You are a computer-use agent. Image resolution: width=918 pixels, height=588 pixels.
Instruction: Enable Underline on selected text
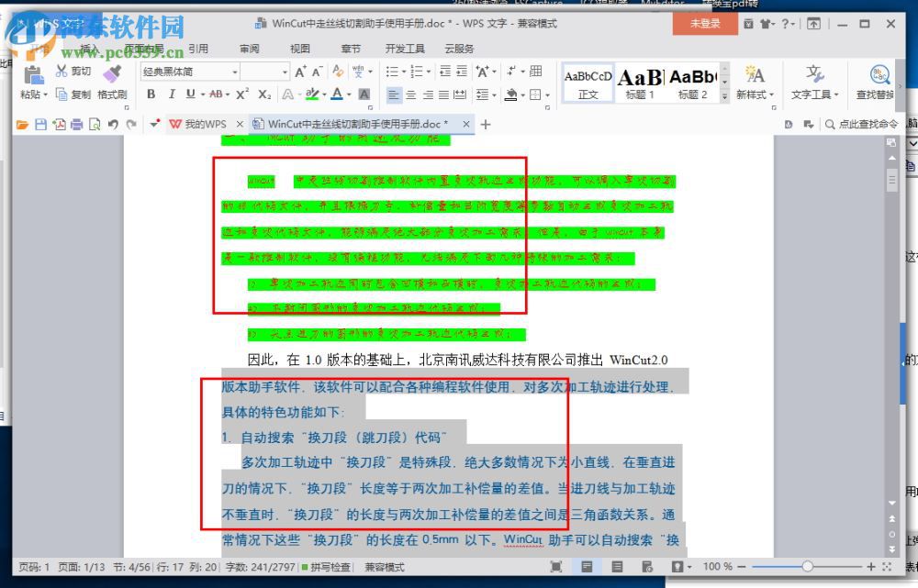tap(189, 94)
